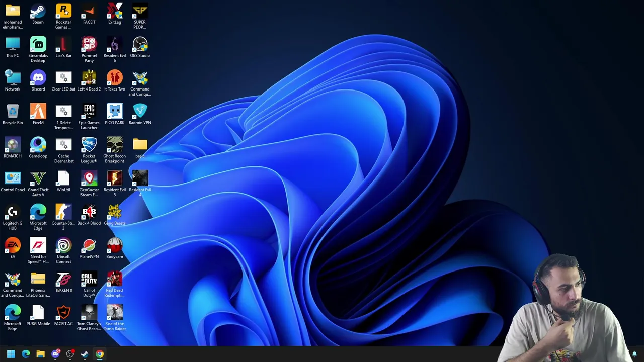Launch REMATCH

point(13,148)
